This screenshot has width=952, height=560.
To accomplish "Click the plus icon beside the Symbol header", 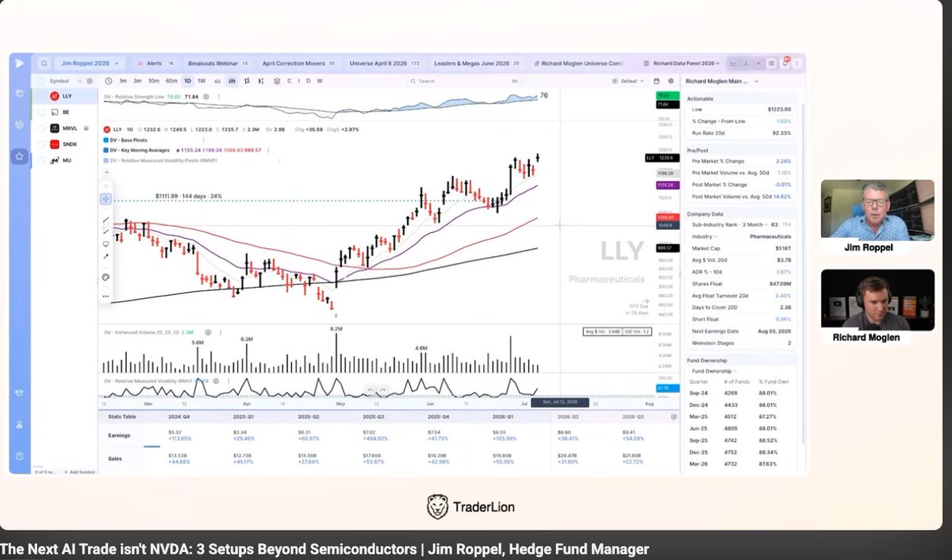I will pos(79,81).
